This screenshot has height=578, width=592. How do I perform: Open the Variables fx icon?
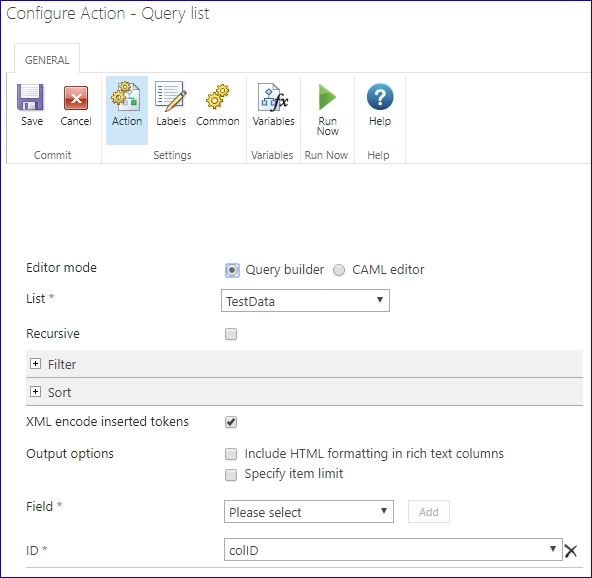(273, 97)
